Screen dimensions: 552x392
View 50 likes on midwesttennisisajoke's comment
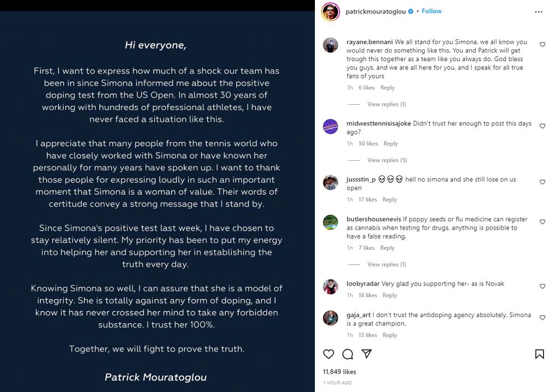(x=368, y=144)
